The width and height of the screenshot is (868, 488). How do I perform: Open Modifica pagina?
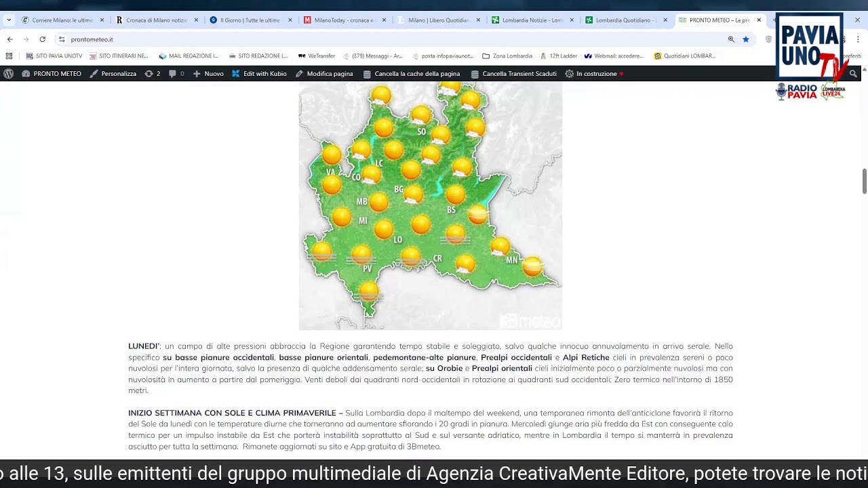coord(324,73)
